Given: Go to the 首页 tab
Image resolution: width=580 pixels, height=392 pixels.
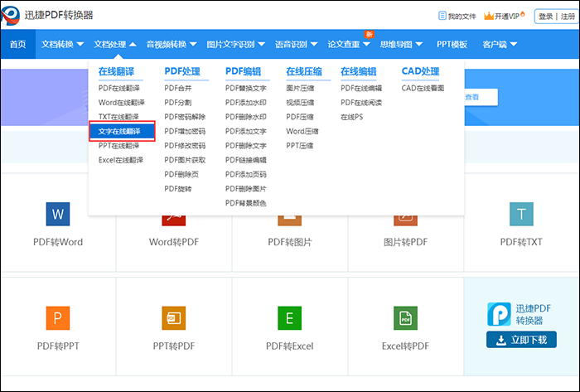Looking at the screenshot, I should 17,44.
